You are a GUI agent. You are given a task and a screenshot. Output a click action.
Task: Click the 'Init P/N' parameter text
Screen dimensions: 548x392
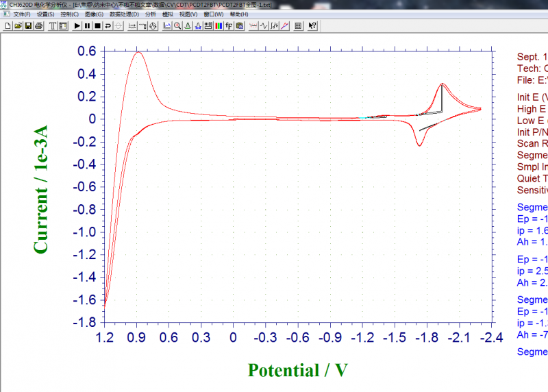coord(532,132)
